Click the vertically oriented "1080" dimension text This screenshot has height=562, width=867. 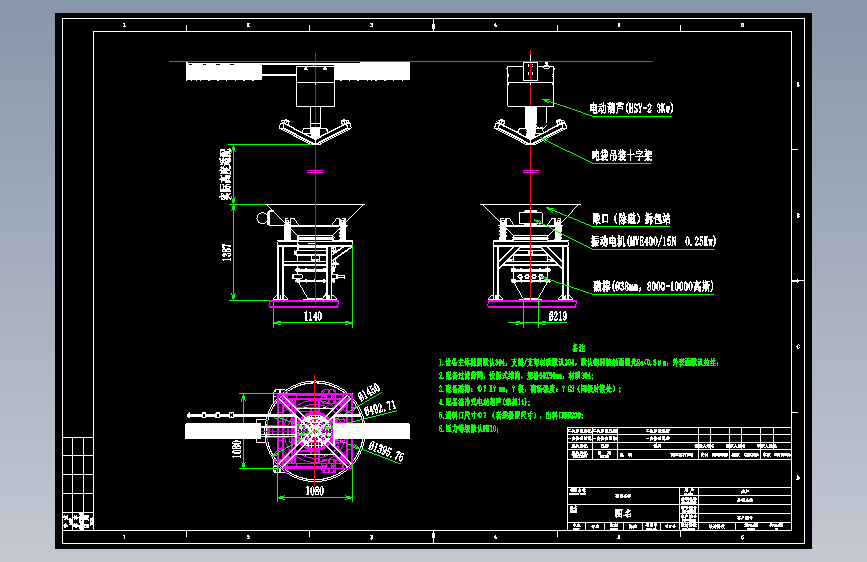[237, 449]
